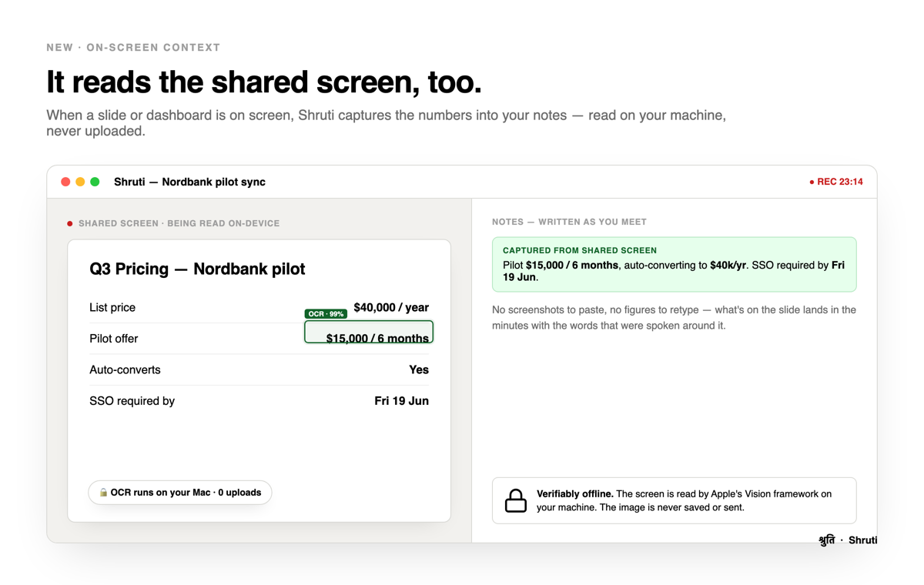Click the NOTES — WRITTEN AS YOU MEET heading
This screenshot has height=585, width=924.
point(569,222)
